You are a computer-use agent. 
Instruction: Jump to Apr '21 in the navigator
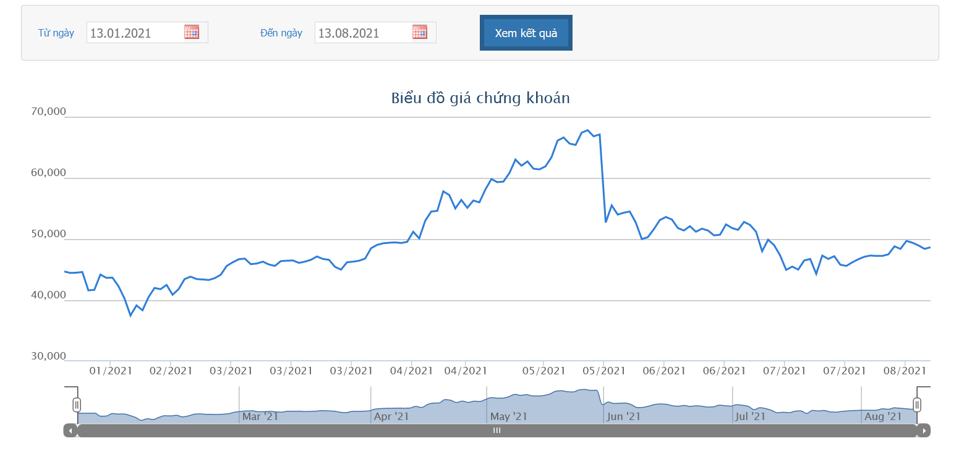(x=391, y=416)
